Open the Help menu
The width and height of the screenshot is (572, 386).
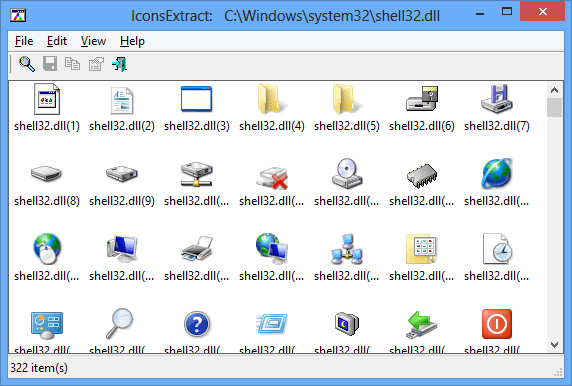tap(132, 41)
